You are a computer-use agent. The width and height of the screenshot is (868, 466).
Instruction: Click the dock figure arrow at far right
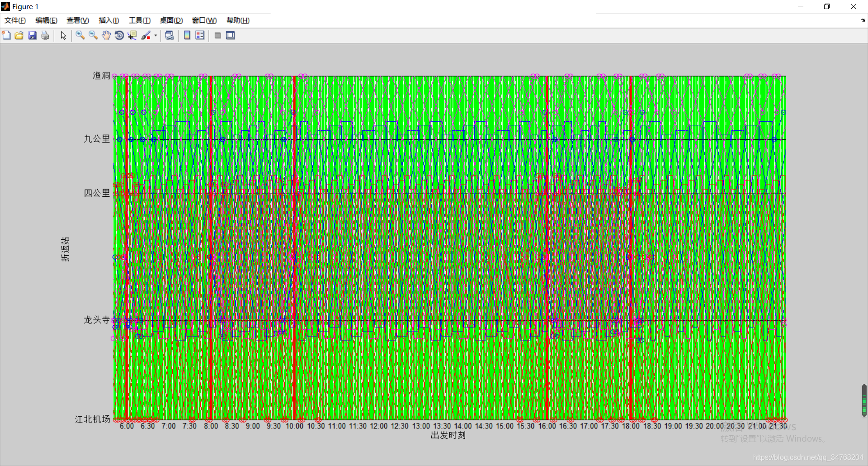(x=863, y=20)
